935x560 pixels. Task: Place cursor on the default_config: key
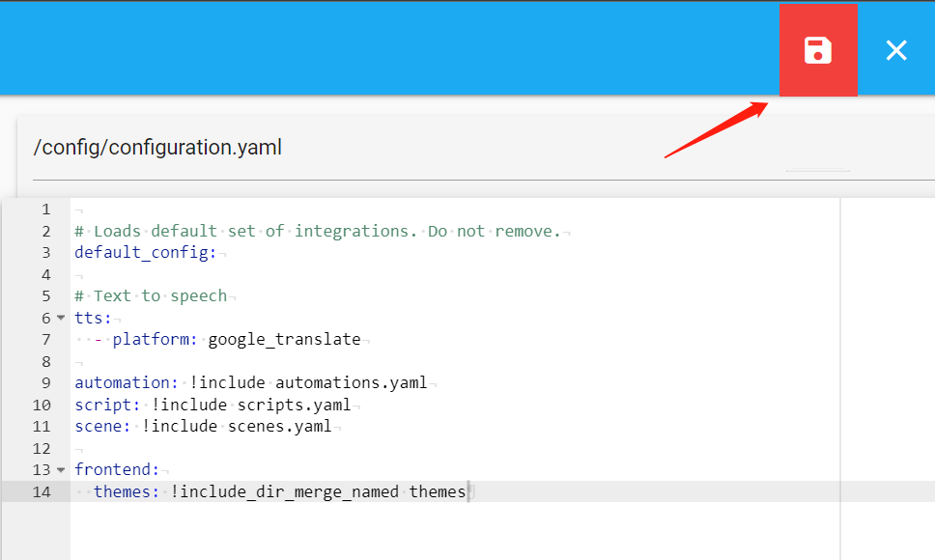[146, 253]
